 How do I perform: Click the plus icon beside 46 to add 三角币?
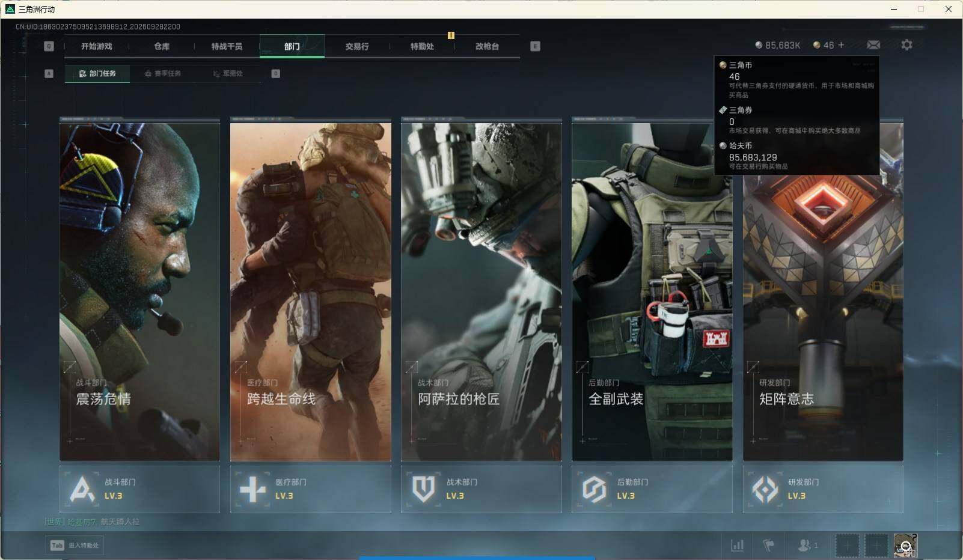point(841,45)
